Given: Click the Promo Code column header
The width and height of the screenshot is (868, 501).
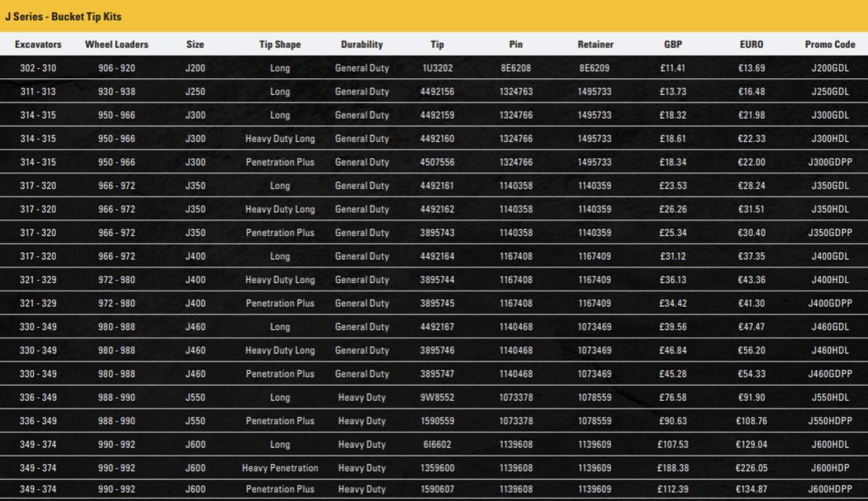Looking at the screenshot, I should click(x=830, y=44).
